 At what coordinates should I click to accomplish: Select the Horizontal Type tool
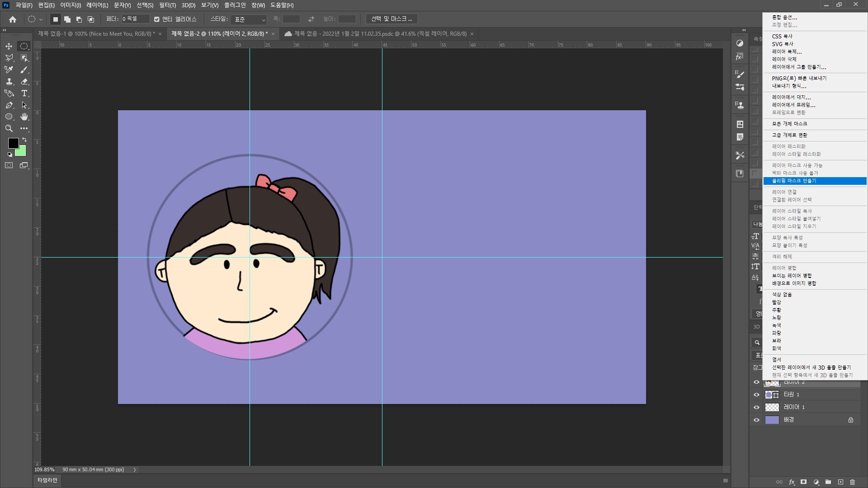pos(24,93)
